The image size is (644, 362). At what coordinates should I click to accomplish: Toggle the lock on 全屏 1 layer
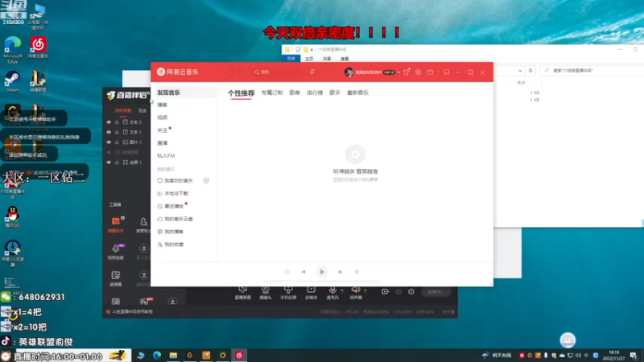pos(117,162)
